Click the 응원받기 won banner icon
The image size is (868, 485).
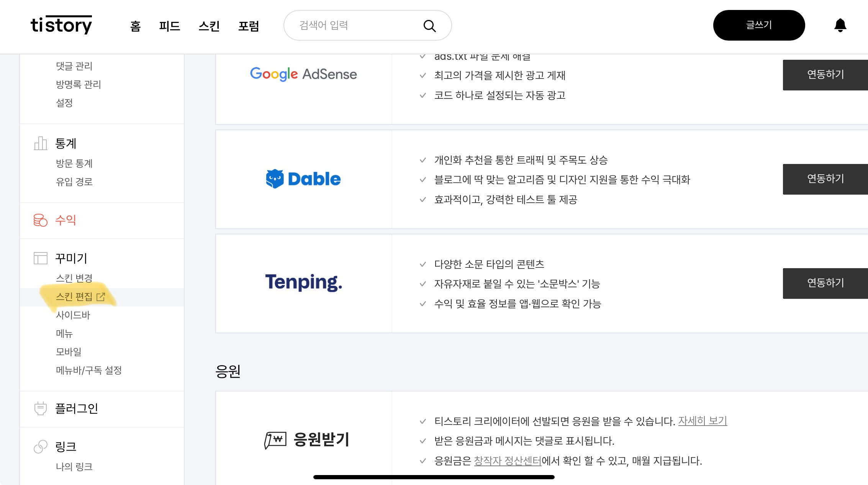click(275, 440)
